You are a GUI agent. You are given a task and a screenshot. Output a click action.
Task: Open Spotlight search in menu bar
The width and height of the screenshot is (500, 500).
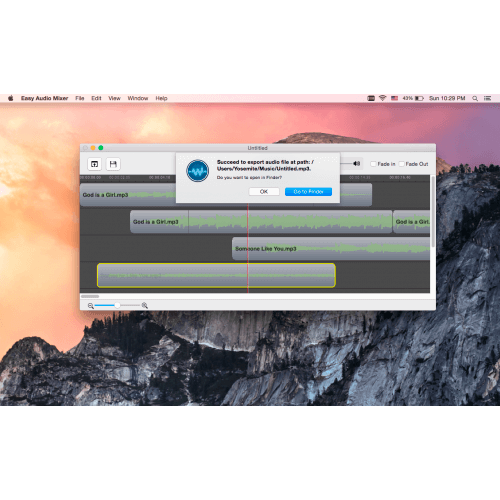475,98
